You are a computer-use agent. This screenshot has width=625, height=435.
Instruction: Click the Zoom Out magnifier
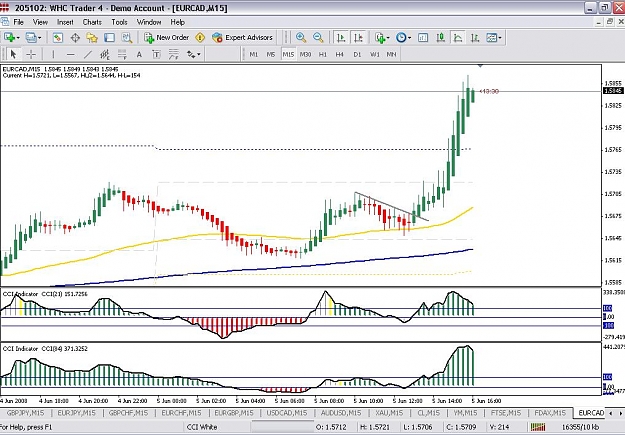point(318,37)
